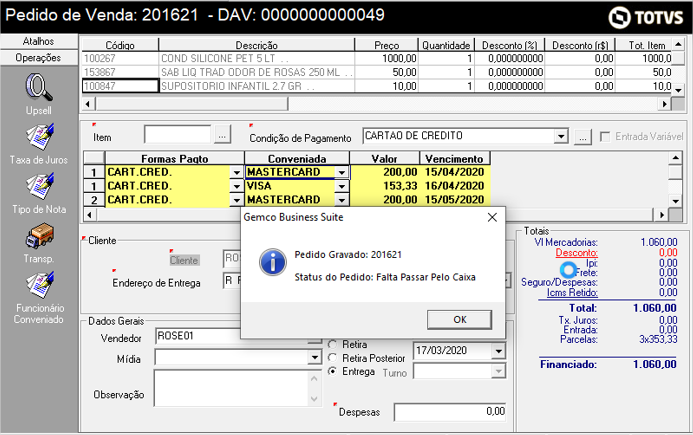Click the Formas Pagto column header
This screenshot has width=693, height=435.
coord(175,158)
